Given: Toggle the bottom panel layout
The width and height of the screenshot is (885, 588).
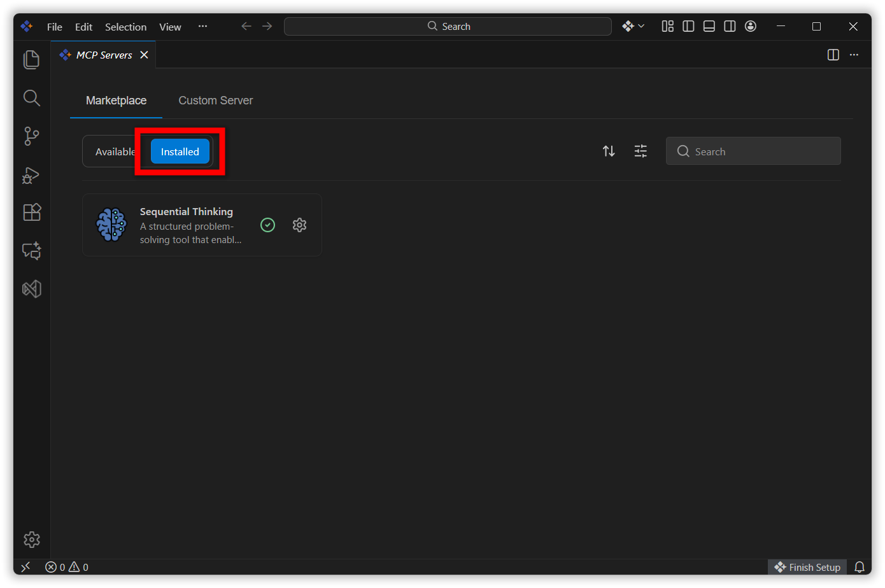Looking at the screenshot, I should [709, 26].
